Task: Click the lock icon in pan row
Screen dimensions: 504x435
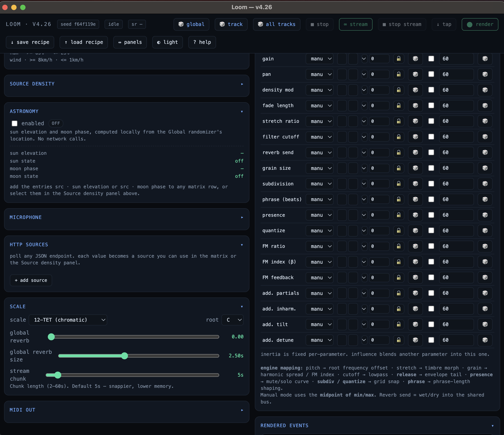Action: coord(399,74)
